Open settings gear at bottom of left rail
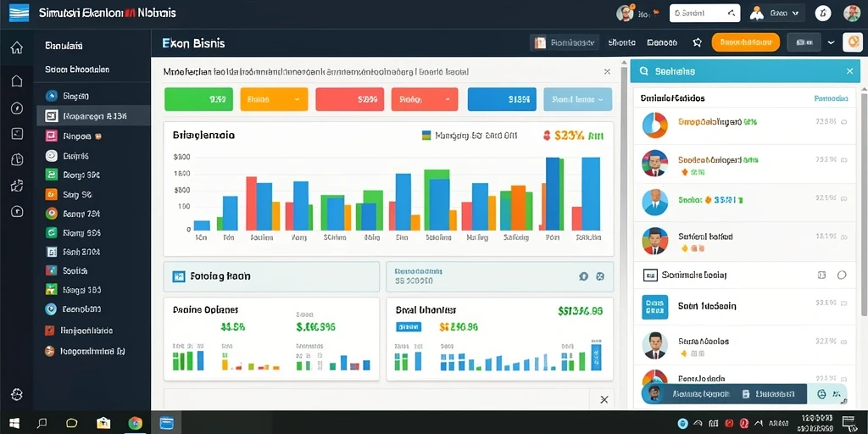The image size is (868, 434). pos(17,394)
